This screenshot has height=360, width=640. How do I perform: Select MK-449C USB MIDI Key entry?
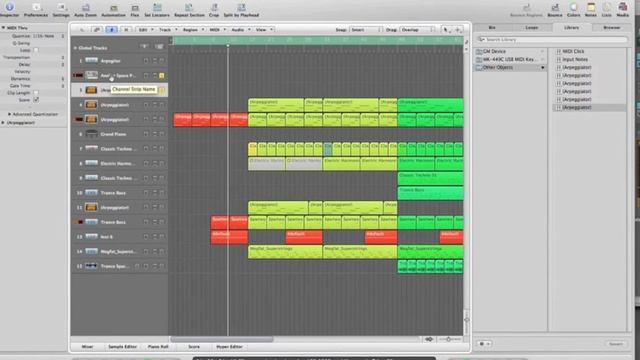click(510, 59)
